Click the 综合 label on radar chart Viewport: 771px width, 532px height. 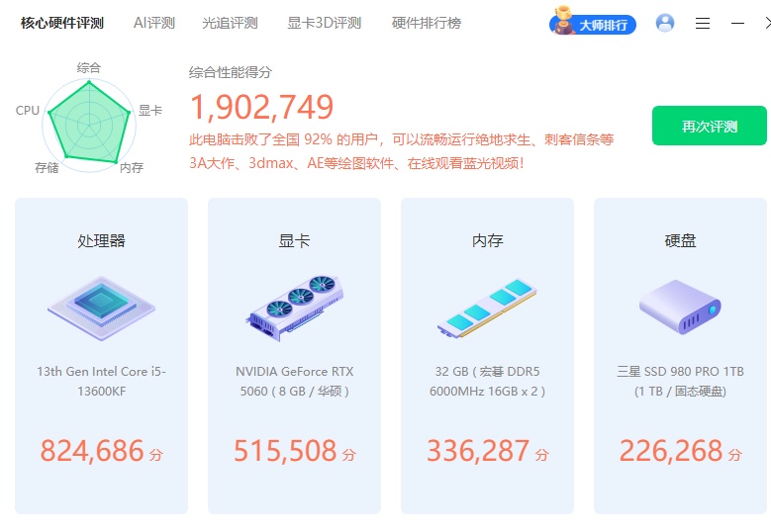tap(89, 67)
